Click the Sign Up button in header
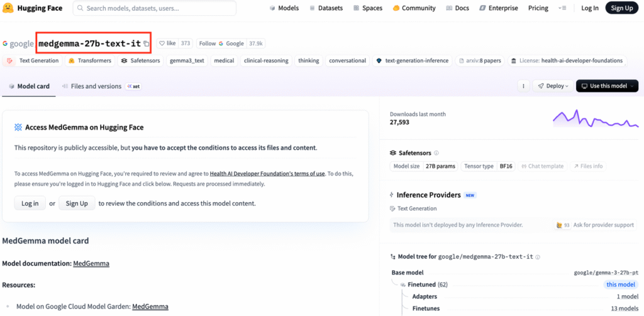Screen dimensions: 644x316 pos(621,8)
